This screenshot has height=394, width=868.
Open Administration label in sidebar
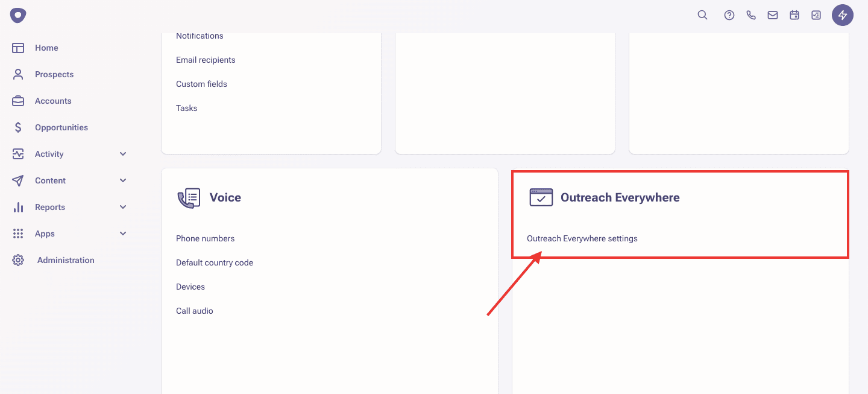point(66,260)
